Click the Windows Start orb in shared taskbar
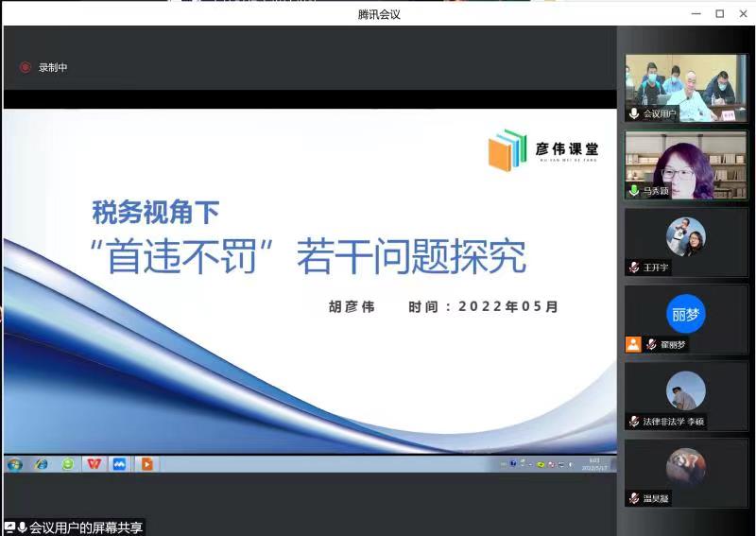This screenshot has height=536, width=756. point(14,464)
